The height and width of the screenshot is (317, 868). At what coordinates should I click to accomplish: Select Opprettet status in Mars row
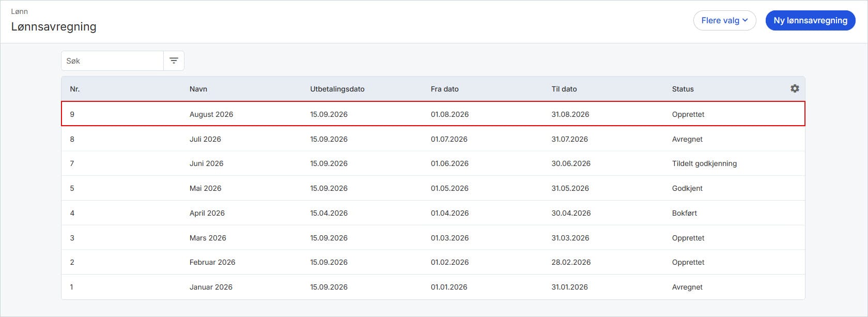coord(688,238)
